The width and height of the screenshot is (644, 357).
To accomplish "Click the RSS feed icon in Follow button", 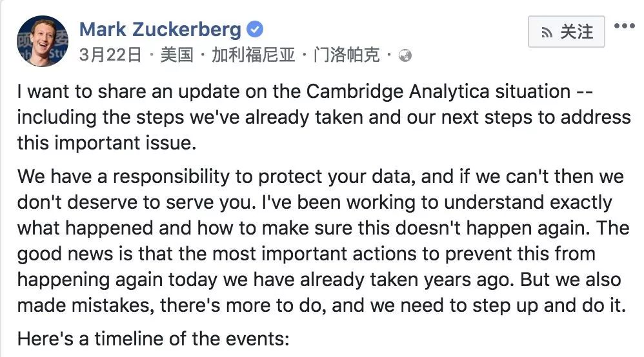I will click(547, 32).
